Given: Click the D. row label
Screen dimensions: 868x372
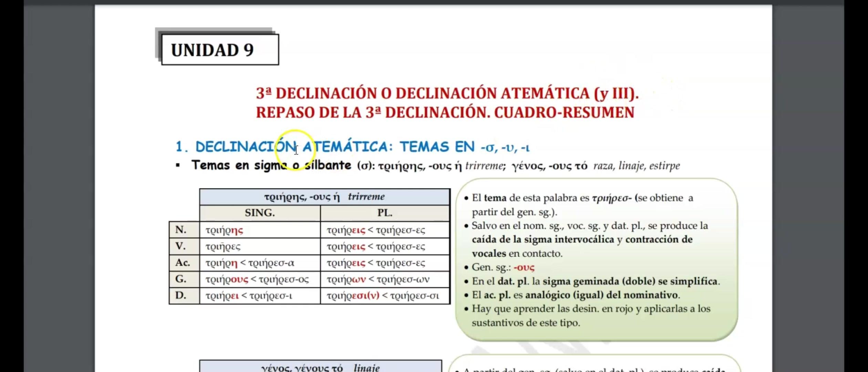Looking at the screenshot, I should click(x=181, y=295).
